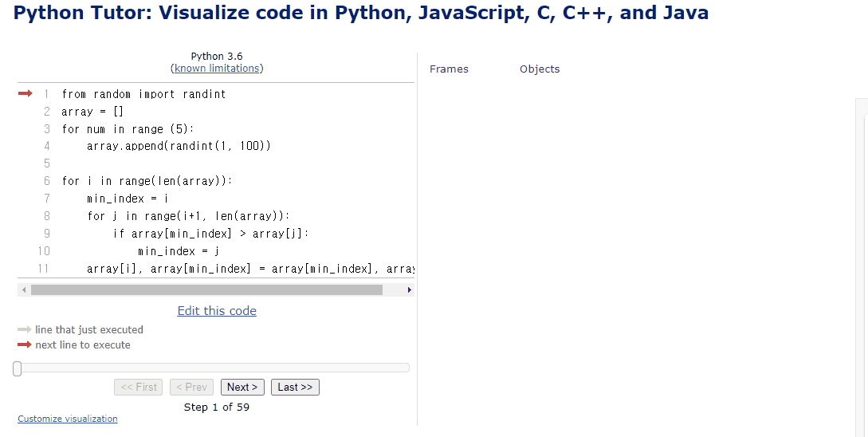Jump to end with Last >> button
This screenshot has height=437, width=868.
(295, 387)
